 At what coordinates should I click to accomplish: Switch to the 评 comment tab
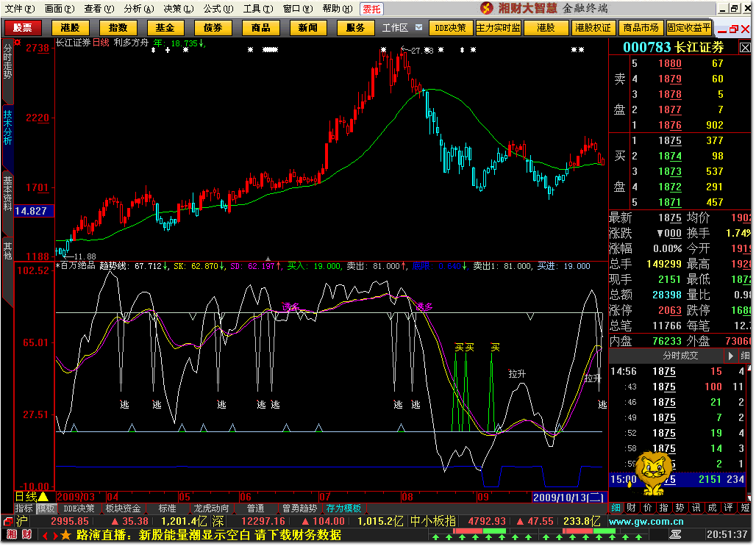(x=729, y=508)
